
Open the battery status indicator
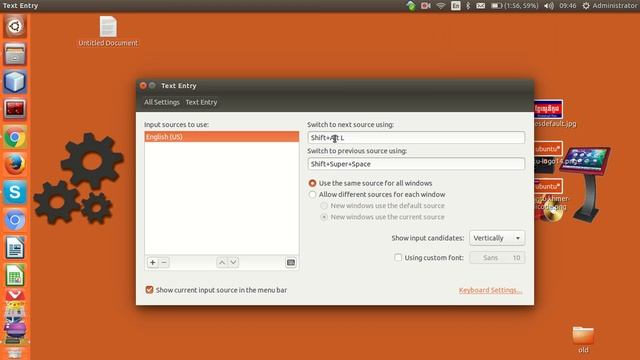[514, 6]
